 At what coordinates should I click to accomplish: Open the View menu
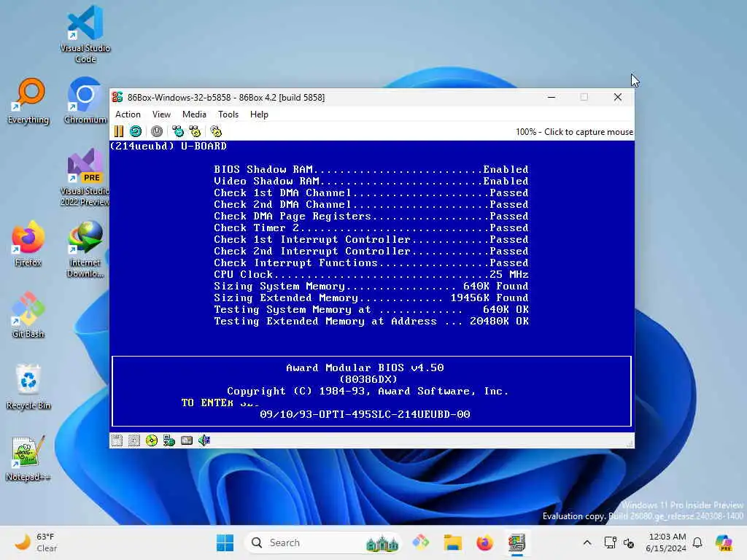tap(161, 114)
